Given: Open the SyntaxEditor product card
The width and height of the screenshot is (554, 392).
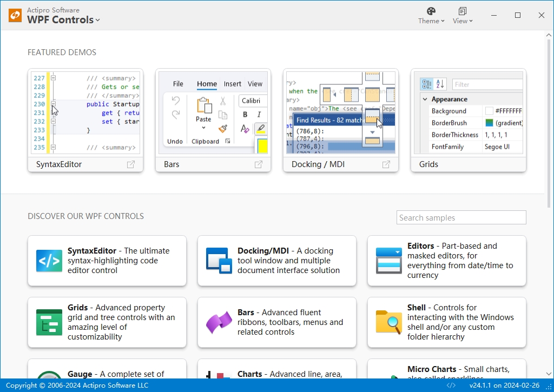Looking at the screenshot, I should [x=107, y=261].
